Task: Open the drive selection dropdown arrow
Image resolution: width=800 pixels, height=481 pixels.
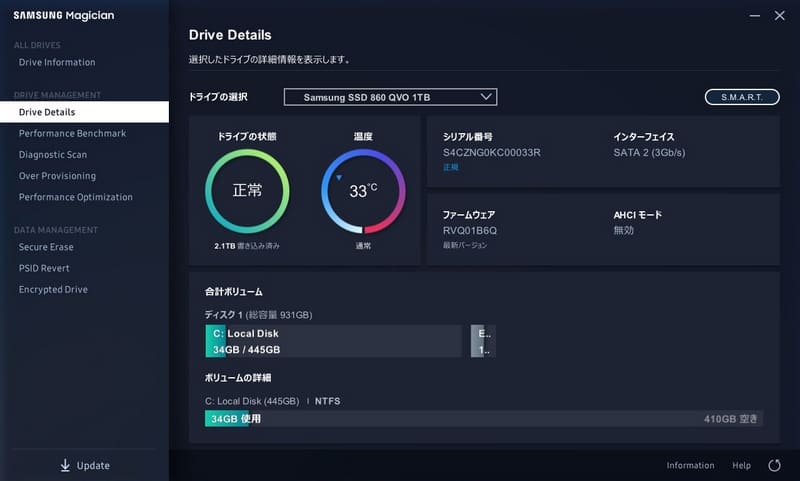Action: [486, 96]
